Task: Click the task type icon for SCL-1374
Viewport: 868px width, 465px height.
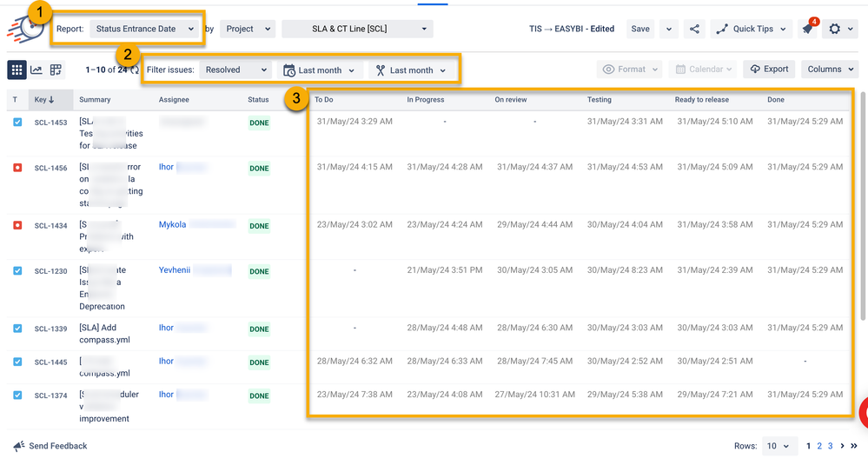Action: click(x=17, y=395)
